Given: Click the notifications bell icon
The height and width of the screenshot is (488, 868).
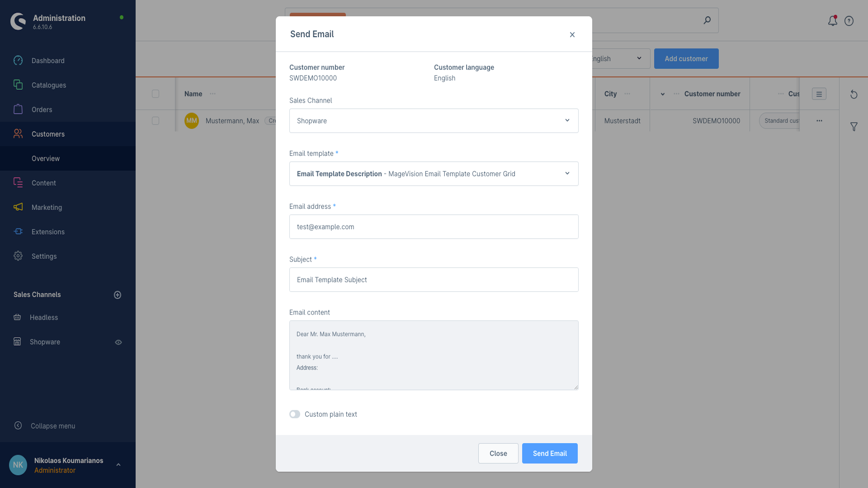Looking at the screenshot, I should tap(832, 21).
